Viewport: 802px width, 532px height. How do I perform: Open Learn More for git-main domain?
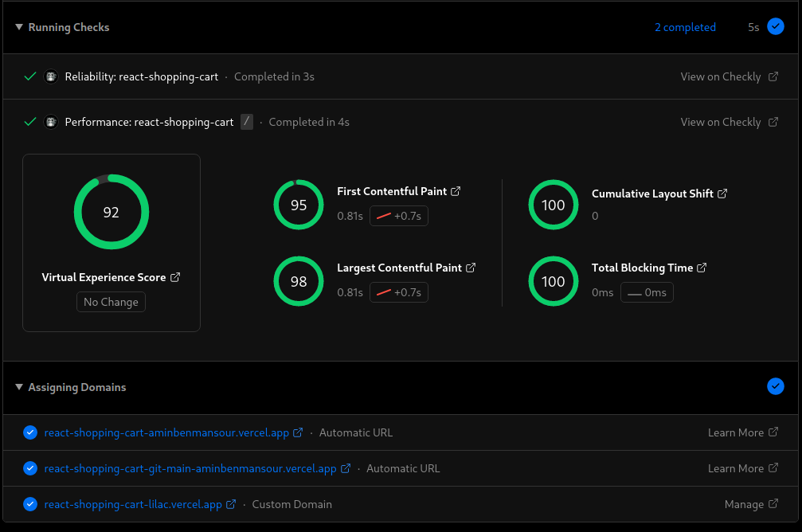[743, 468]
